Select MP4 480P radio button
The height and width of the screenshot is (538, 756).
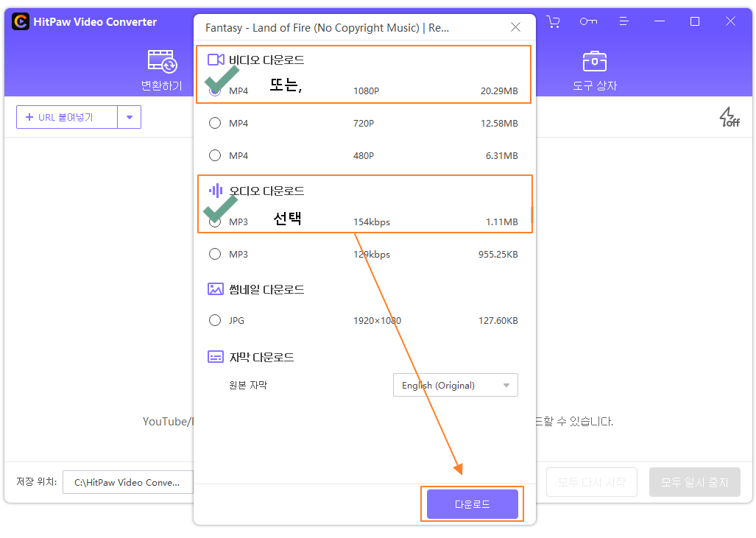215,155
